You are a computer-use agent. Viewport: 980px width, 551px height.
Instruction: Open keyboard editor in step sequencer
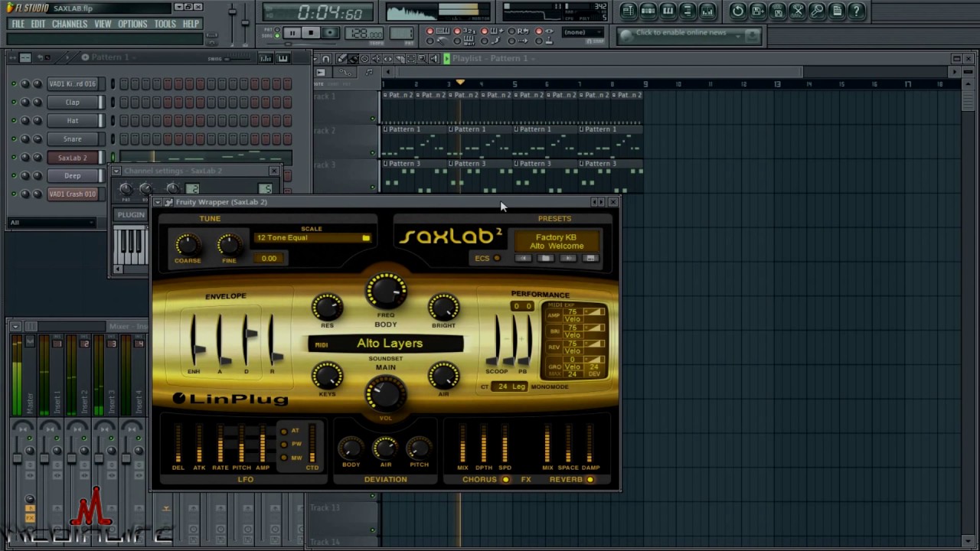[283, 58]
